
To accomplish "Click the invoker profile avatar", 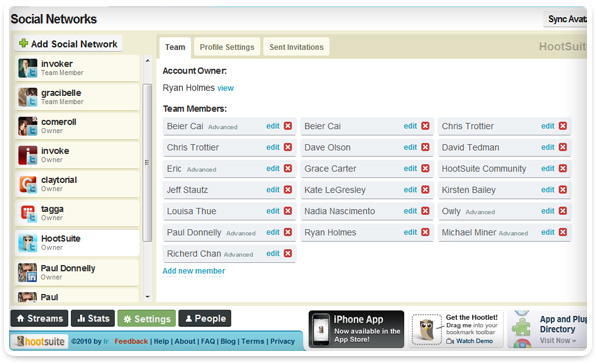I will pyautogui.click(x=28, y=68).
